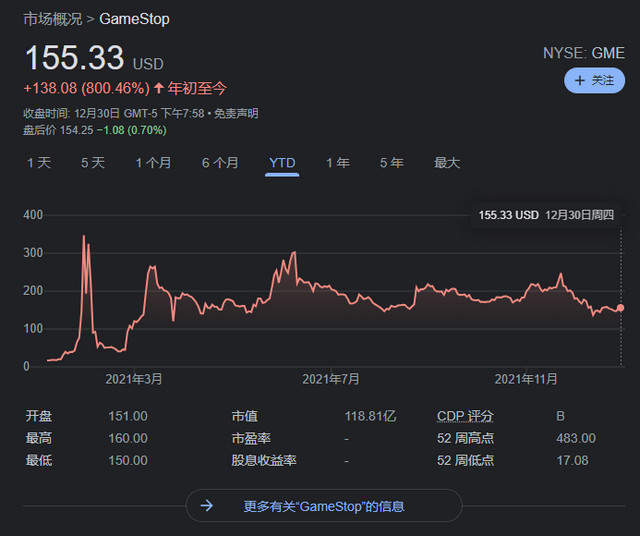
Task: Click the 开盘 value 151.00
Action: coord(128,416)
